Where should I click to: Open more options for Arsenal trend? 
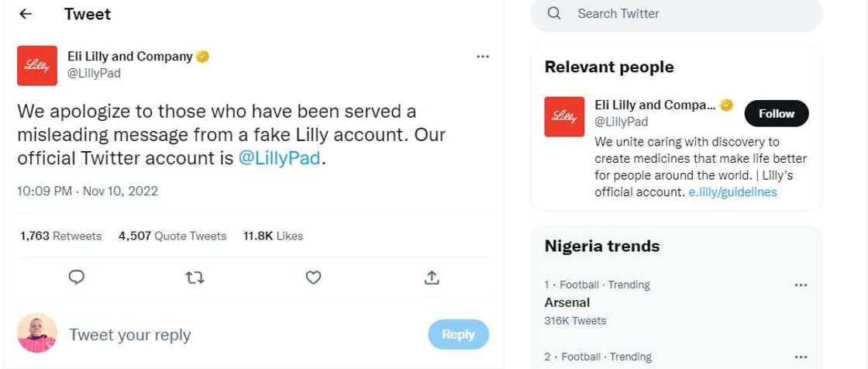801,285
